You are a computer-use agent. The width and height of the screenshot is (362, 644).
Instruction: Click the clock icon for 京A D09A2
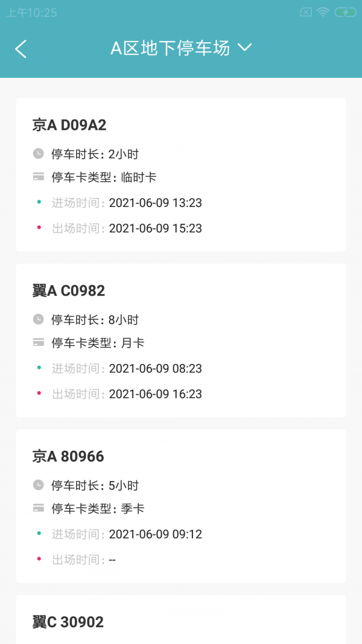(39, 153)
